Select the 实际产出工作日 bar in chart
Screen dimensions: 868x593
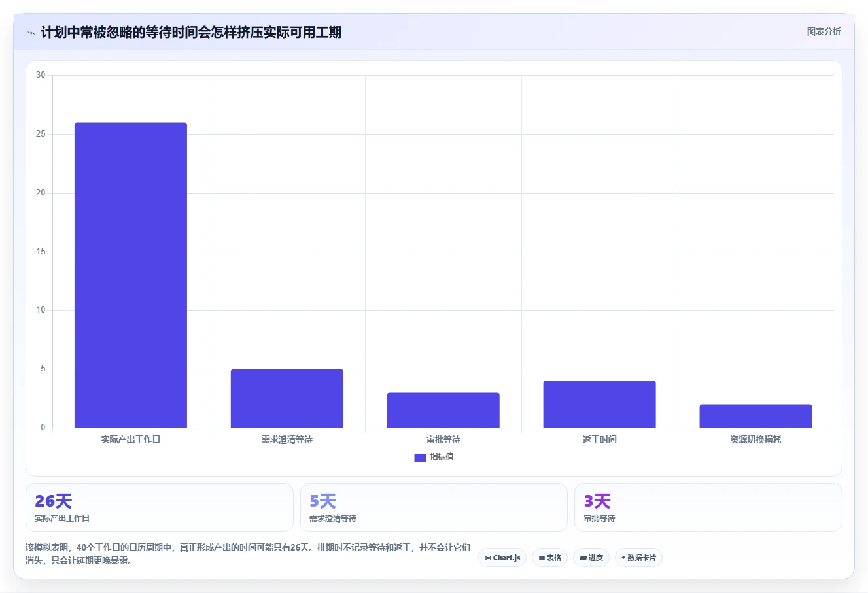[131, 275]
